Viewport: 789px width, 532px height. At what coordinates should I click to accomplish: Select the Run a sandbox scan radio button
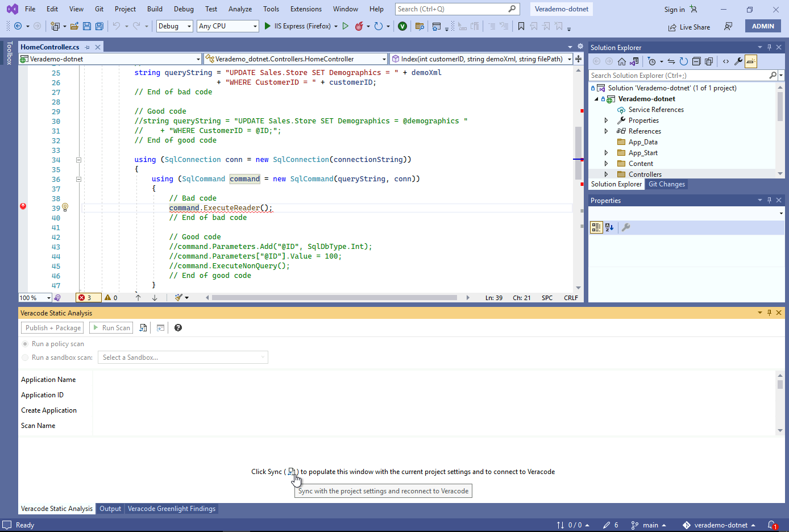pos(25,358)
